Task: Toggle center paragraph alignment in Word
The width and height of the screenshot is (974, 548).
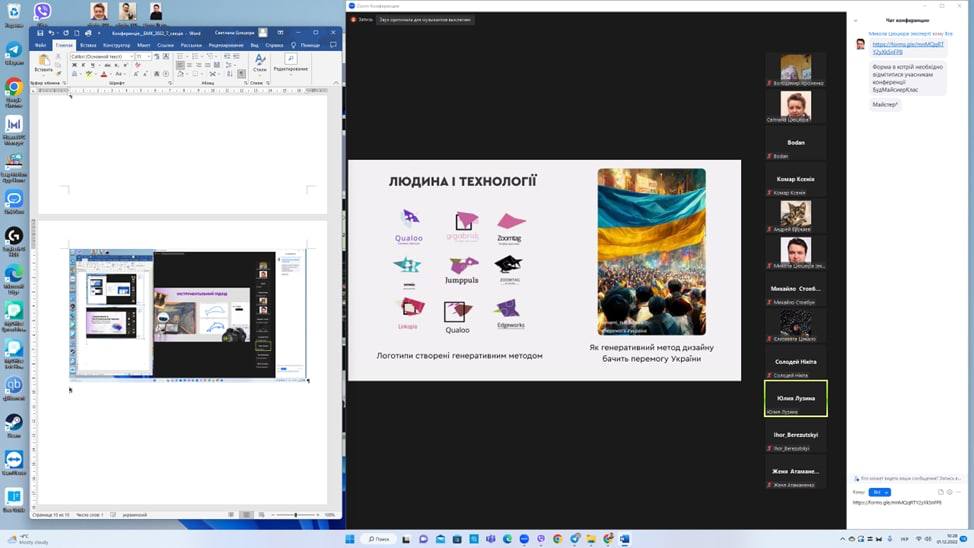Action: coord(189,65)
